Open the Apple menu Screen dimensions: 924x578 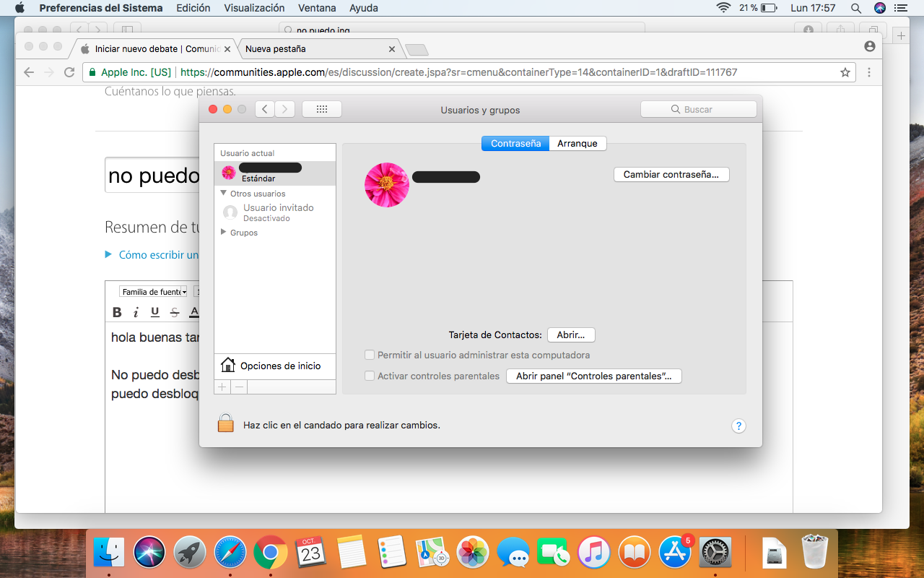click(x=19, y=8)
